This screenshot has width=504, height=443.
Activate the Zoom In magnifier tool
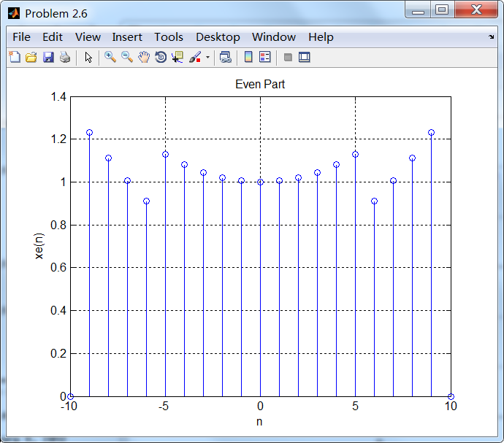[x=110, y=57]
